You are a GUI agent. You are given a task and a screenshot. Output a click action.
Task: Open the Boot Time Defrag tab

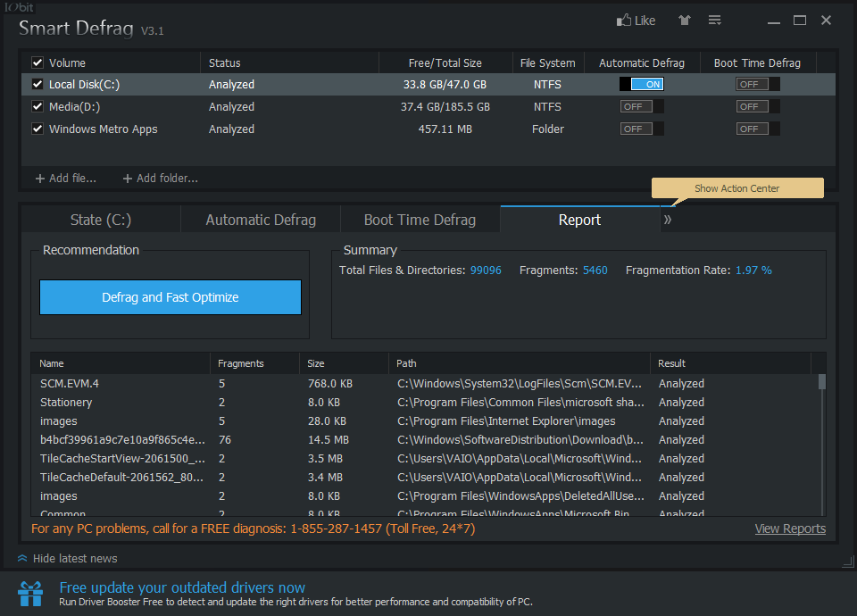[420, 220]
